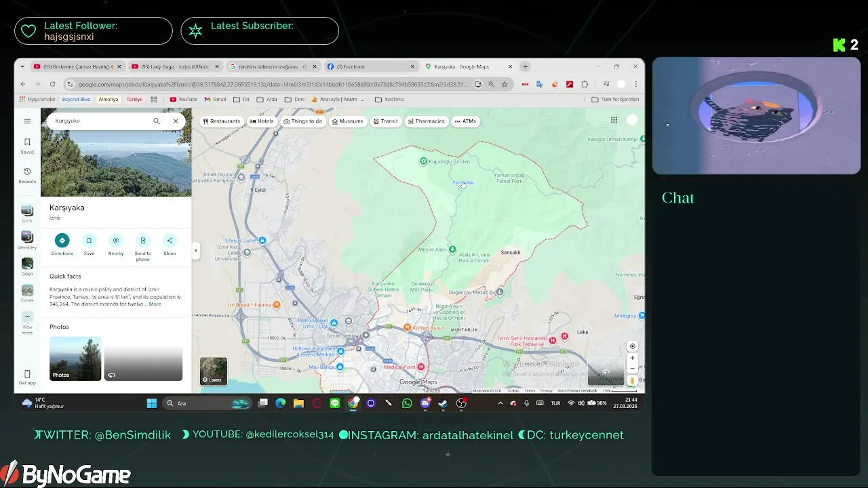868x488 pixels.
Task: Select the Pharmacies category chip
Action: [x=426, y=121]
